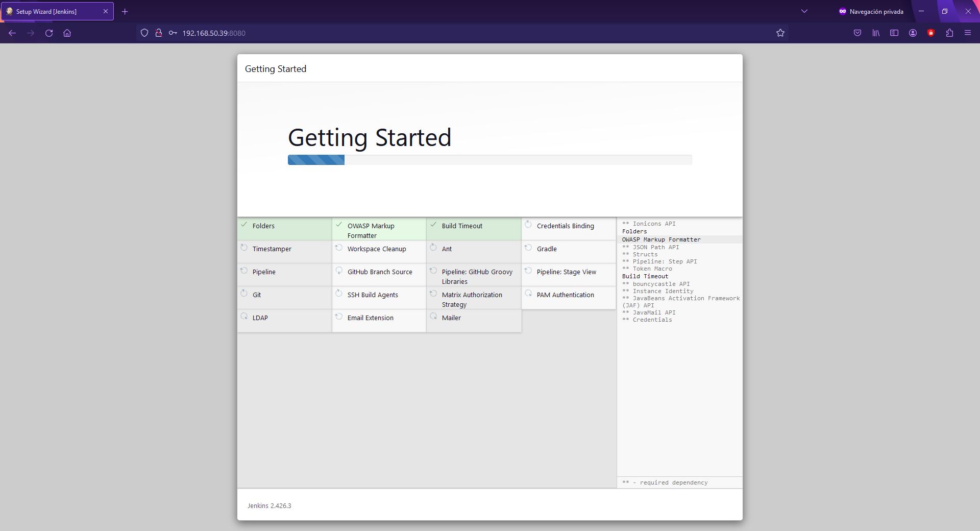Close the Setup Wizard tab
The image size is (980, 531).
tap(106, 11)
